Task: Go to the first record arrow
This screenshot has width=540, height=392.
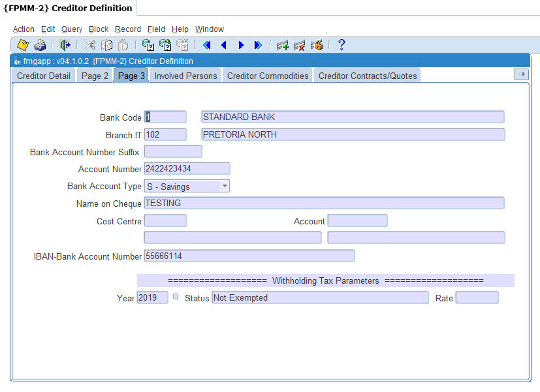Action: (207, 45)
